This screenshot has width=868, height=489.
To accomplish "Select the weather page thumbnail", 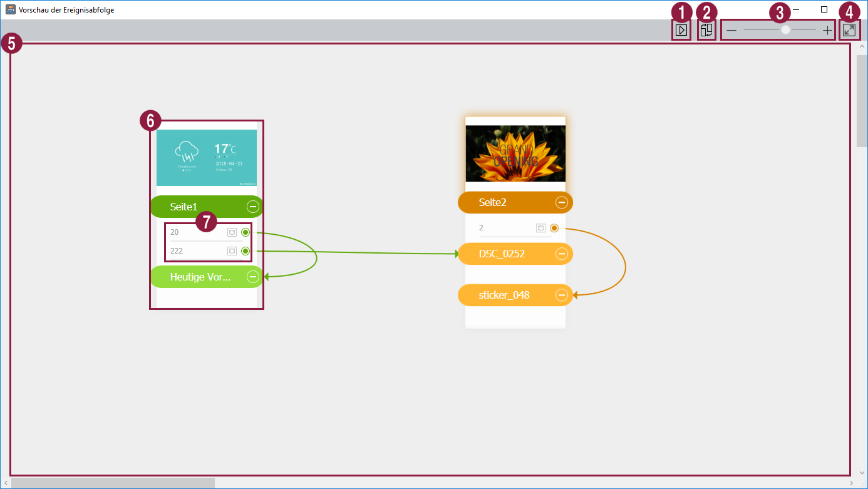I will pyautogui.click(x=207, y=158).
